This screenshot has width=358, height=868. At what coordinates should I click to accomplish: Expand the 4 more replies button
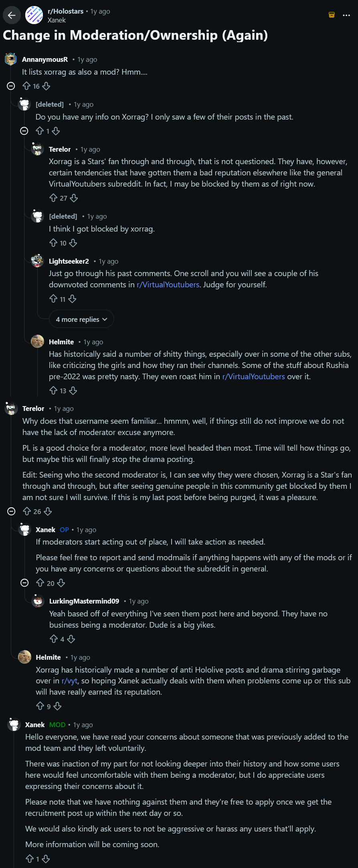pyautogui.click(x=81, y=319)
